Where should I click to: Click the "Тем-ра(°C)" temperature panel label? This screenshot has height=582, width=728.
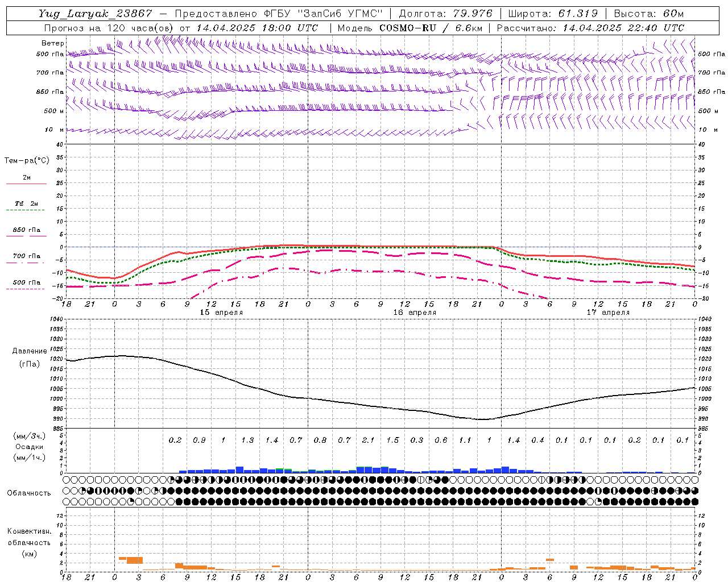(27, 161)
